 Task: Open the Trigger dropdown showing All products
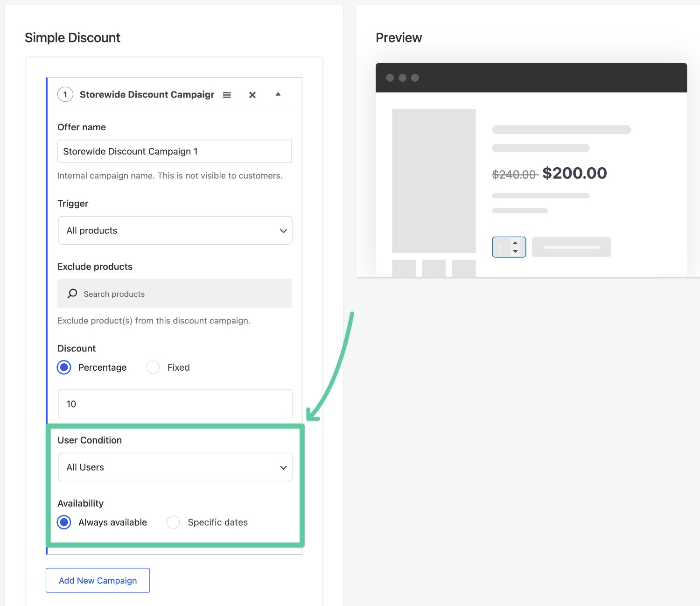tap(175, 230)
